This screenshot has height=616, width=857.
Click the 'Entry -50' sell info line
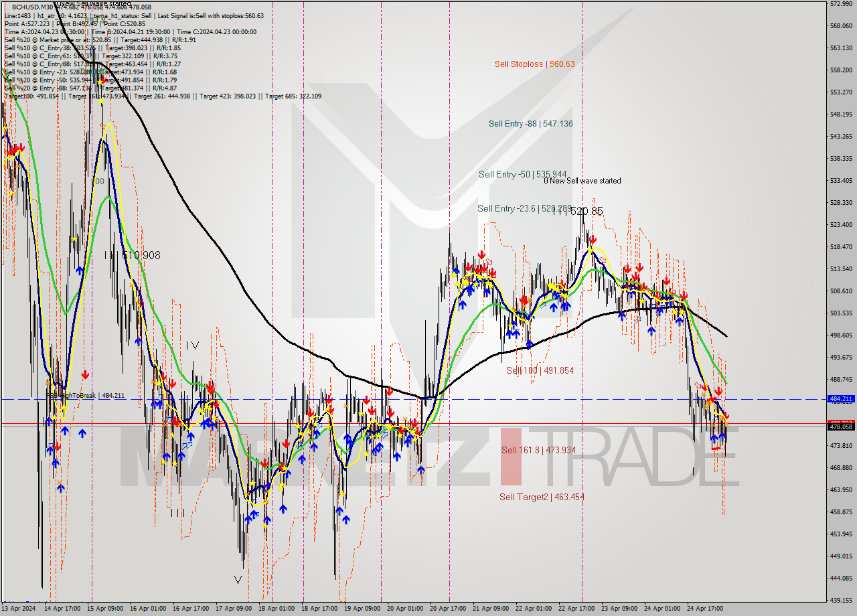[x=90, y=80]
